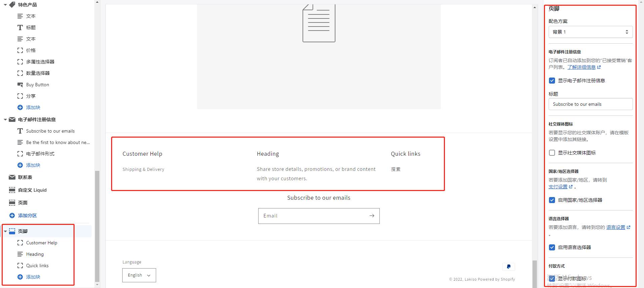Screen dimensions: 644x288
Task: Open the English language dropdown
Action: click(139, 275)
